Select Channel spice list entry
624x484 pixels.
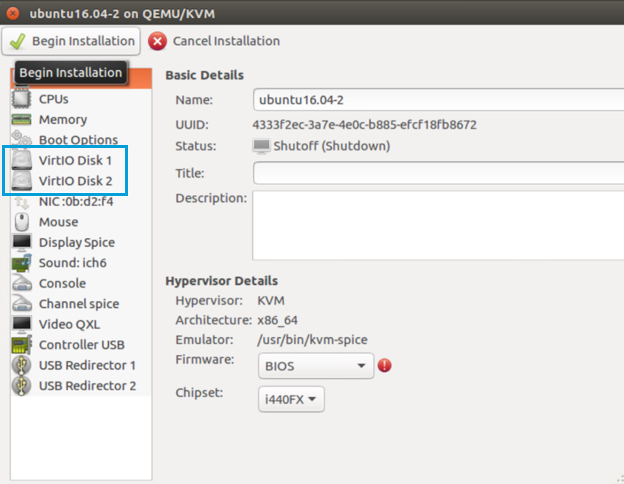tap(81, 304)
